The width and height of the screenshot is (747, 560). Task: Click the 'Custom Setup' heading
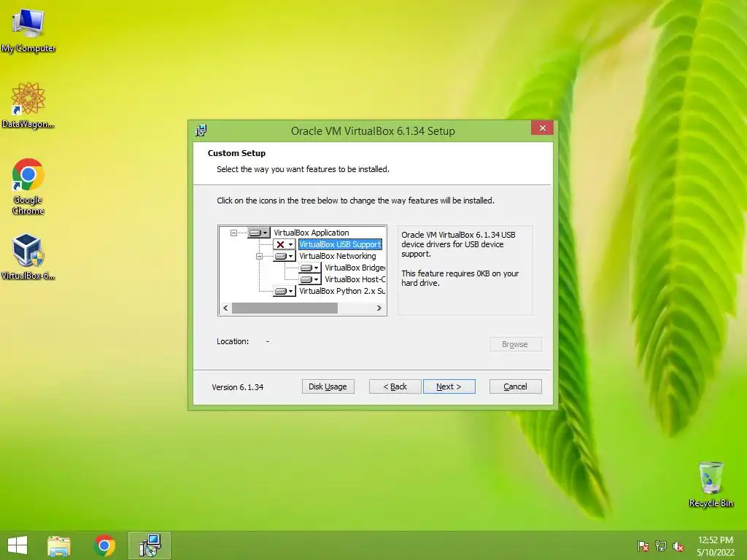(x=237, y=153)
